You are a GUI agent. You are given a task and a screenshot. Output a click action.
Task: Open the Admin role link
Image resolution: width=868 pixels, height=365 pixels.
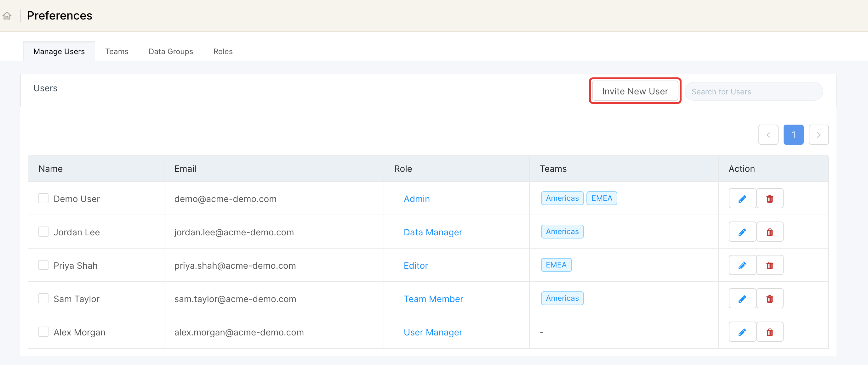417,199
